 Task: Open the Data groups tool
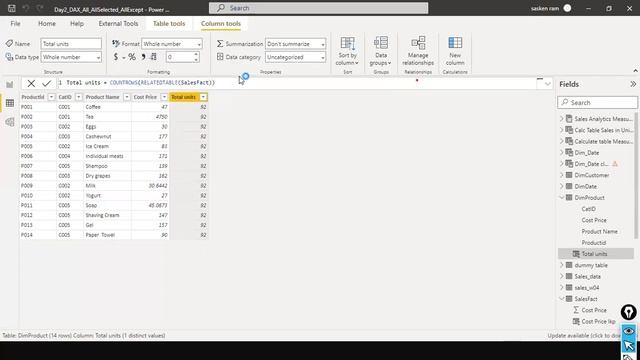click(x=380, y=51)
